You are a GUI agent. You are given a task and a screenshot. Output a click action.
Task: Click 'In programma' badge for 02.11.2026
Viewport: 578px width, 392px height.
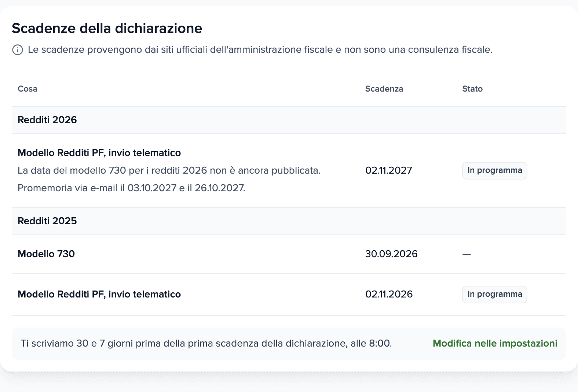coord(494,295)
